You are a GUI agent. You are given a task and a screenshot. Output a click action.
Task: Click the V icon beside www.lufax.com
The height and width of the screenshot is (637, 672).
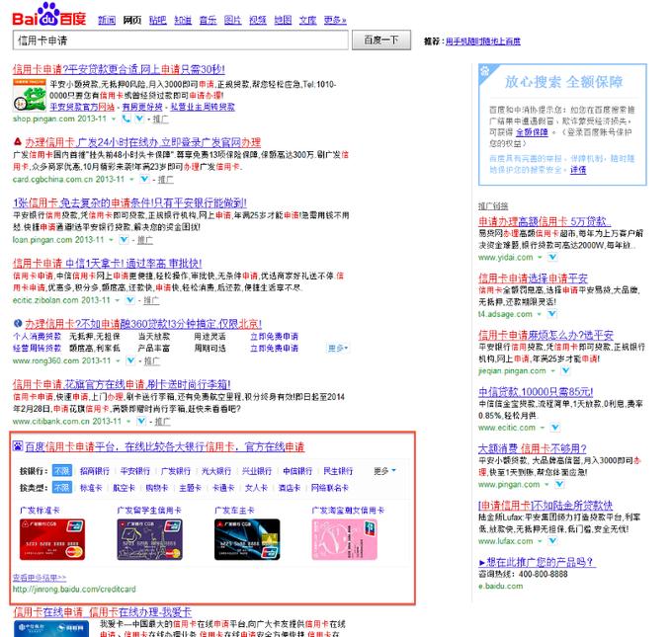(552, 541)
